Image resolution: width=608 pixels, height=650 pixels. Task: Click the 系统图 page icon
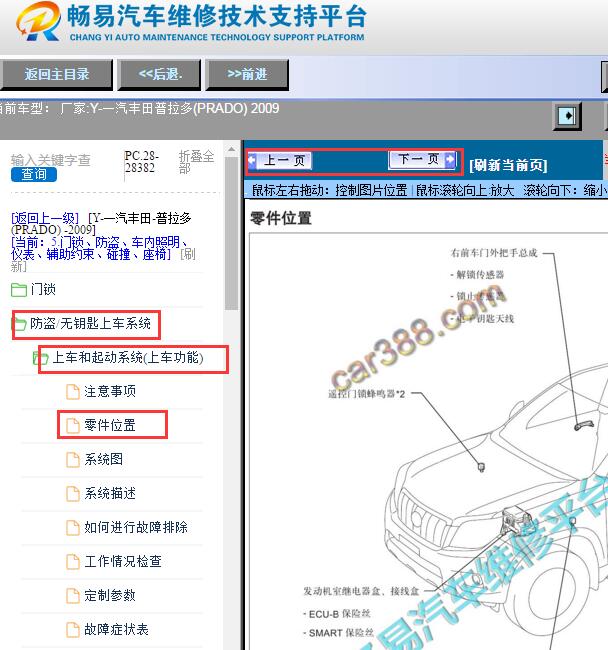click(x=73, y=460)
